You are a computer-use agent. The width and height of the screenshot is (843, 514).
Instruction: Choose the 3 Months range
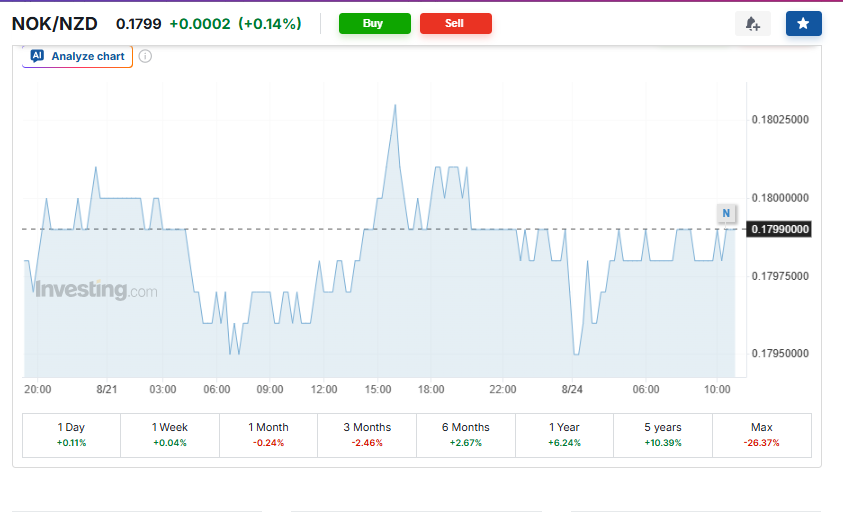tap(367, 435)
